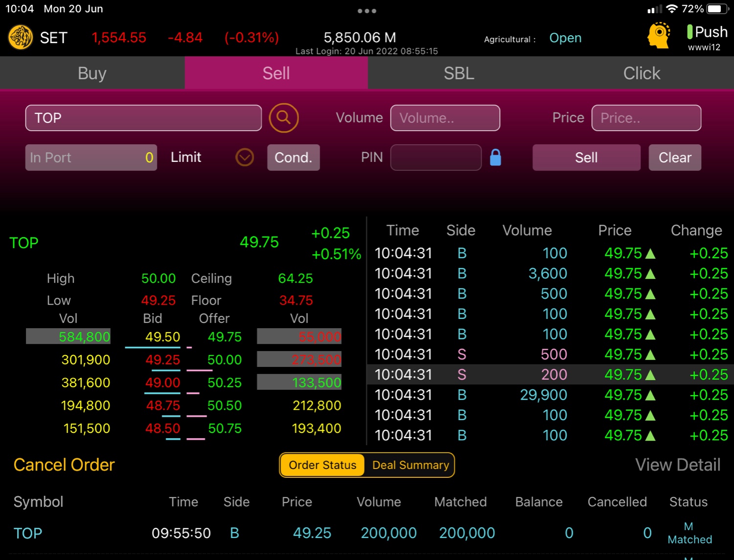
Task: Select best bid price 49.50
Action: click(x=162, y=337)
